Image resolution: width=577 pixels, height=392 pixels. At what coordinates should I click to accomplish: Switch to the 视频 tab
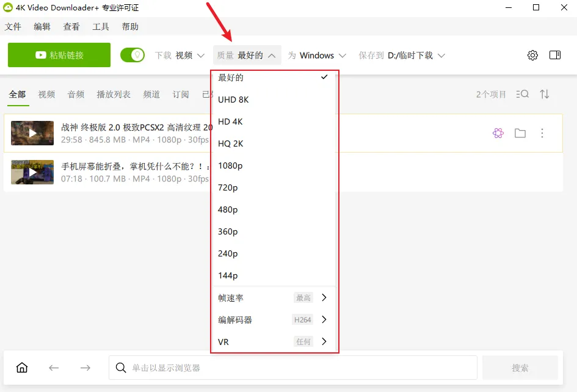click(x=47, y=94)
